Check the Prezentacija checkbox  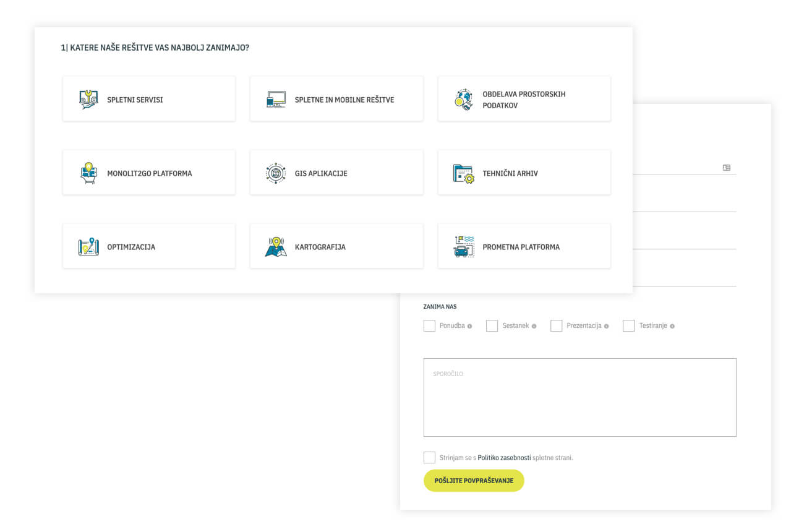[556, 326]
